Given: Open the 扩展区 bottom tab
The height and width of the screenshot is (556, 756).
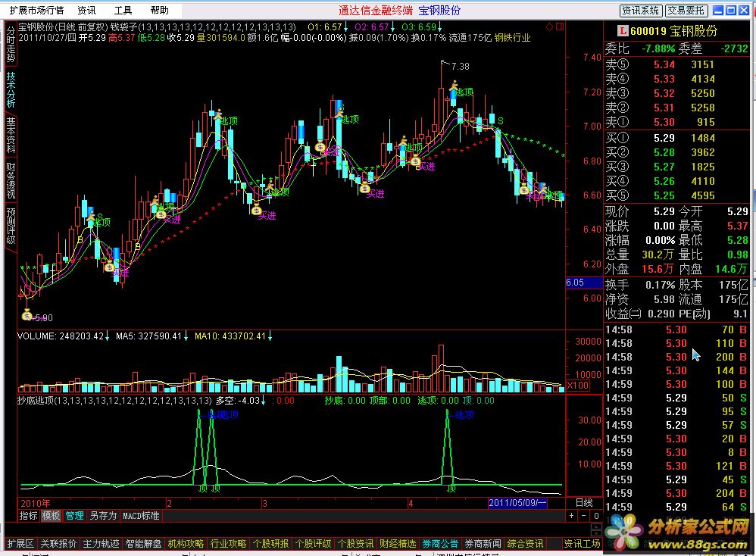Looking at the screenshot, I should pyautogui.click(x=20, y=543).
